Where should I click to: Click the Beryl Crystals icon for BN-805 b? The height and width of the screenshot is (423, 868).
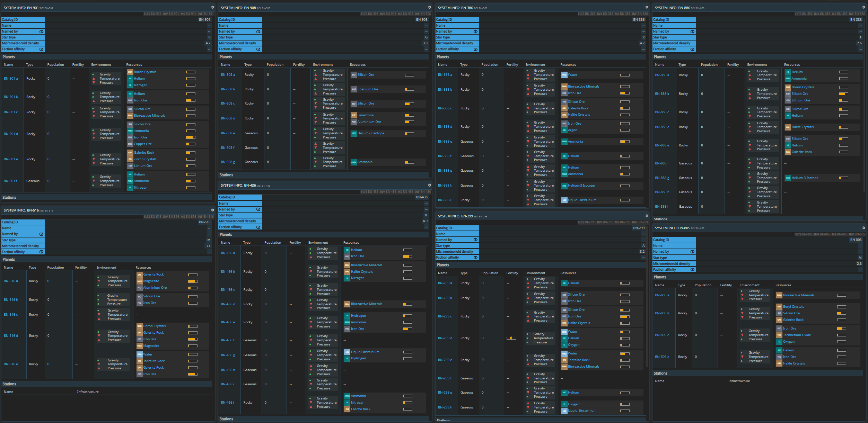click(x=779, y=307)
